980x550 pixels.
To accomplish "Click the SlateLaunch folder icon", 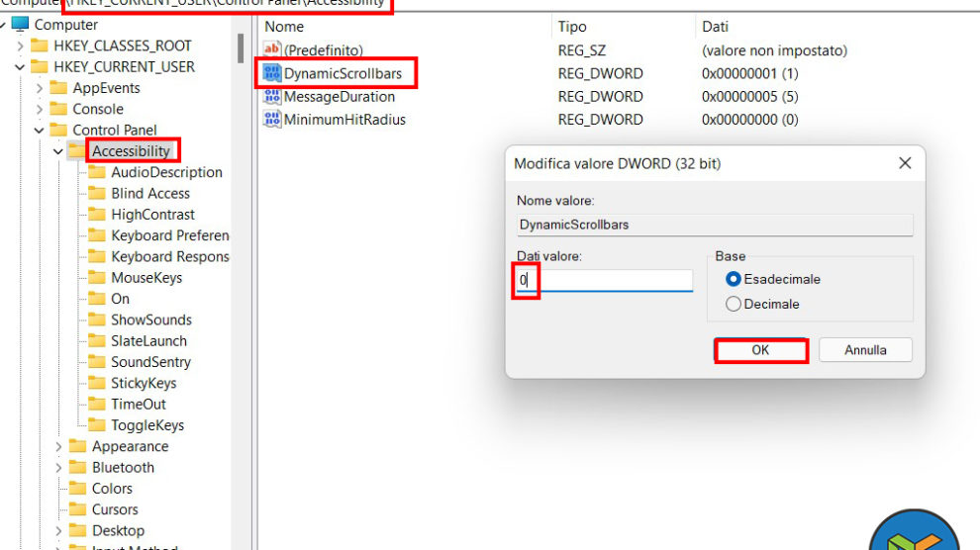I will [x=97, y=341].
